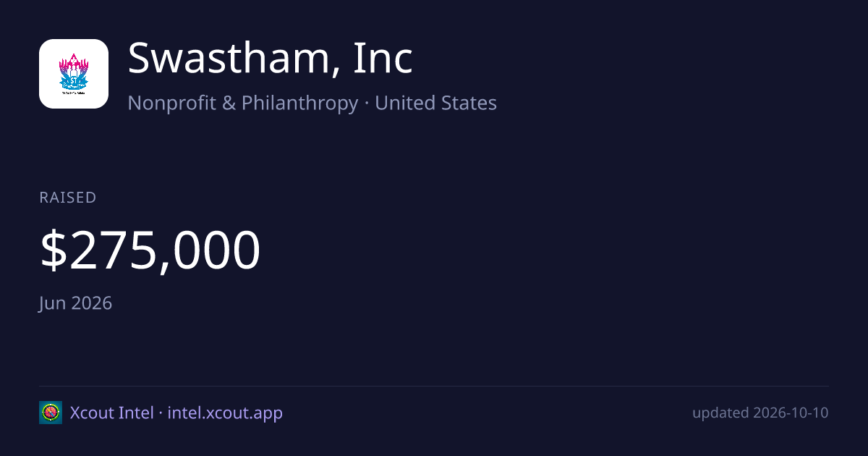
Task: Click the dot separator before United States
Action: tap(367, 104)
